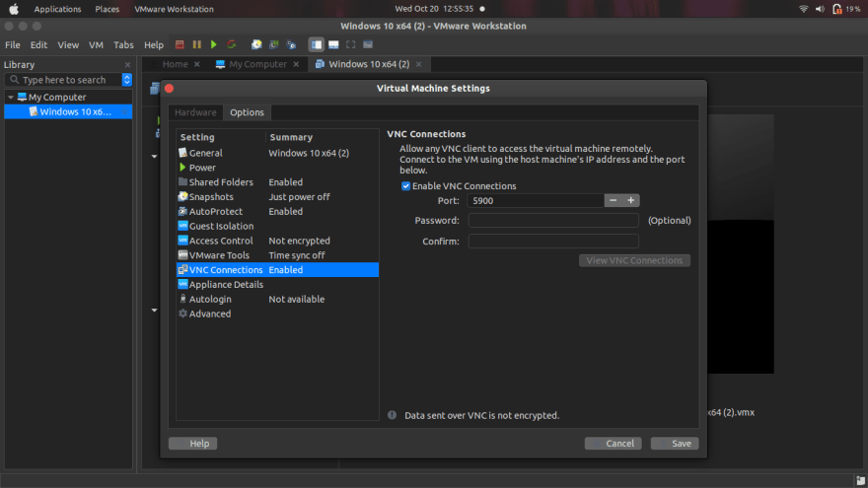
Task: Switch to the My Computer tab
Action: coord(258,64)
